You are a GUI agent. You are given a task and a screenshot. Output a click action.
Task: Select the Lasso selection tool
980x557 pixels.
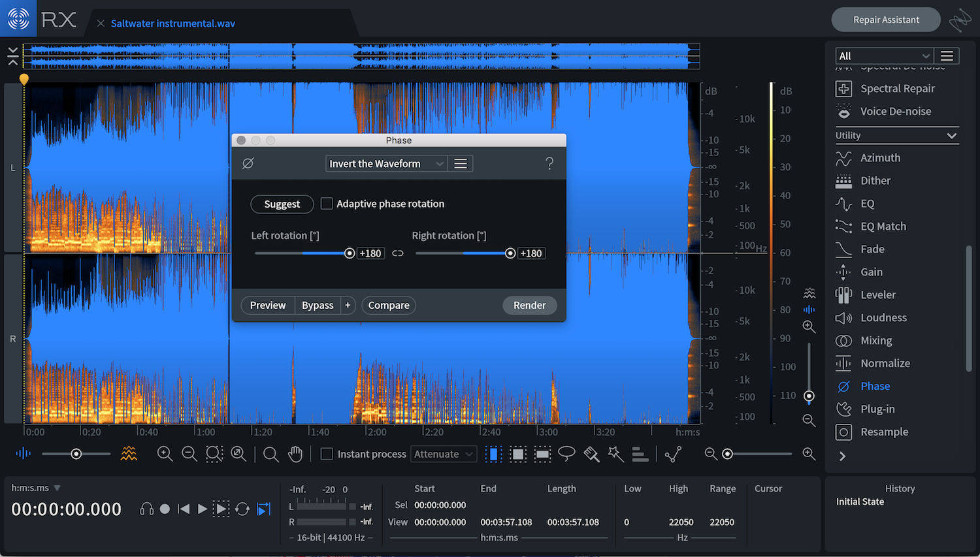[566, 454]
